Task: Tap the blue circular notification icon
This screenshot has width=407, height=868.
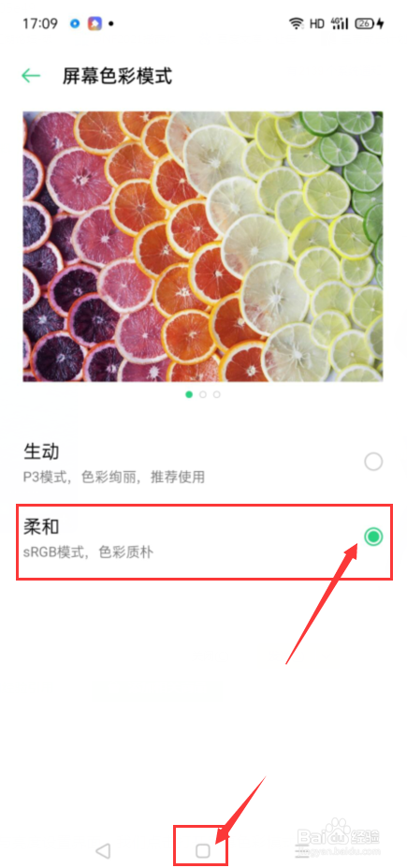Action: 75,23
